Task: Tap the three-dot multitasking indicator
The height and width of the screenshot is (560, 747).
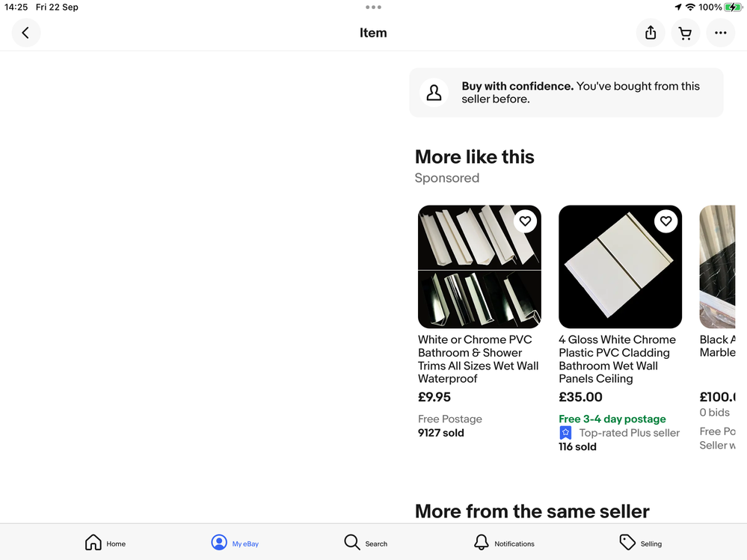Action: pos(373,7)
